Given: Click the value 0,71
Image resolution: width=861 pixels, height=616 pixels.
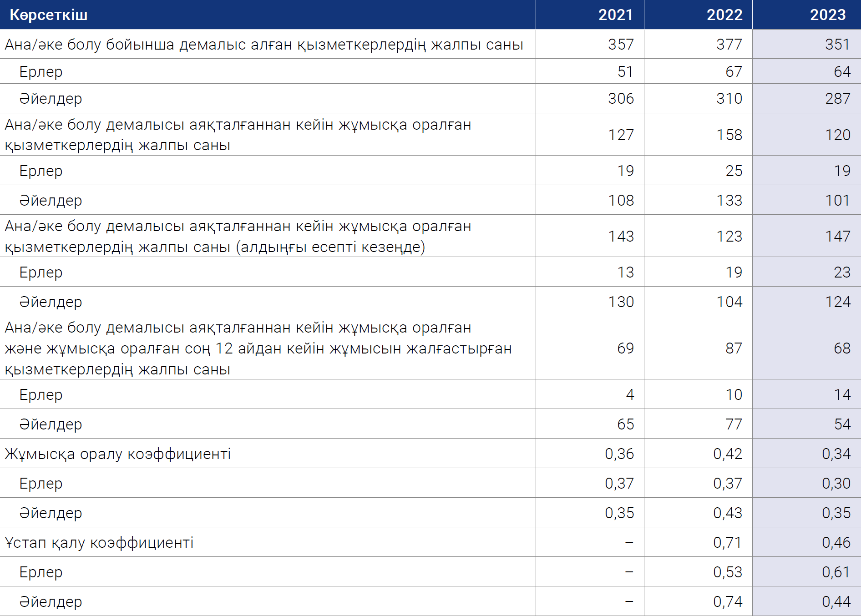Looking at the screenshot, I should 727,543.
